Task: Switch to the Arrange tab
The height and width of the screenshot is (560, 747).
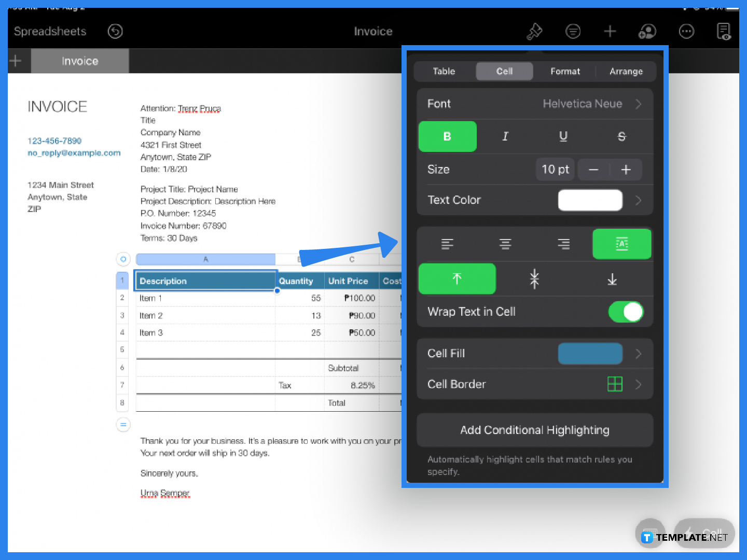Action: [x=626, y=72]
